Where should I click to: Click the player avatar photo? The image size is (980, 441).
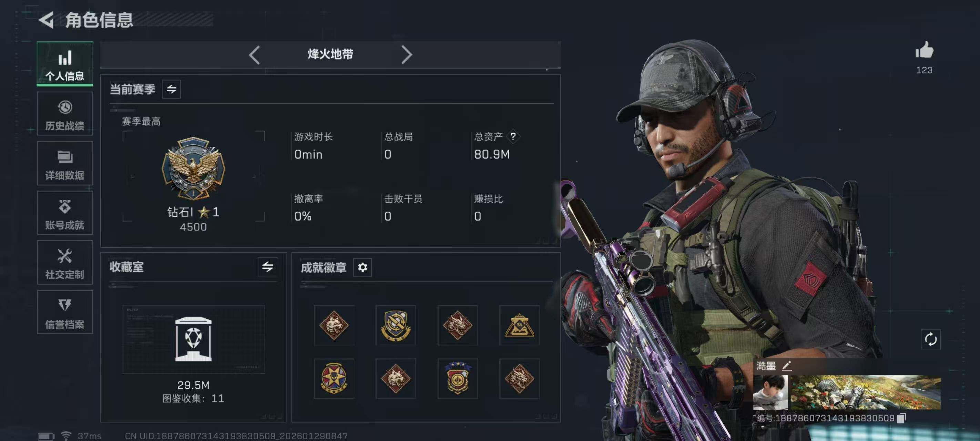[x=770, y=392]
